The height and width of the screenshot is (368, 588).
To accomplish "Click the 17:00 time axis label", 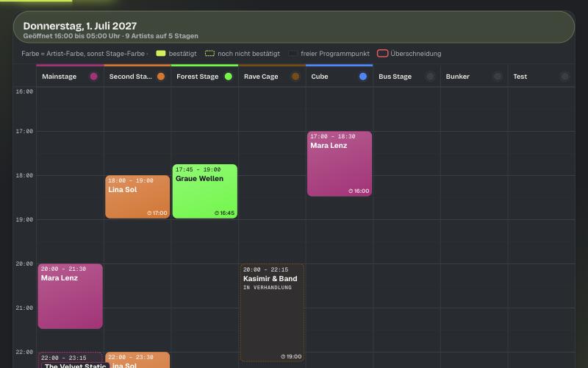I will click(24, 131).
